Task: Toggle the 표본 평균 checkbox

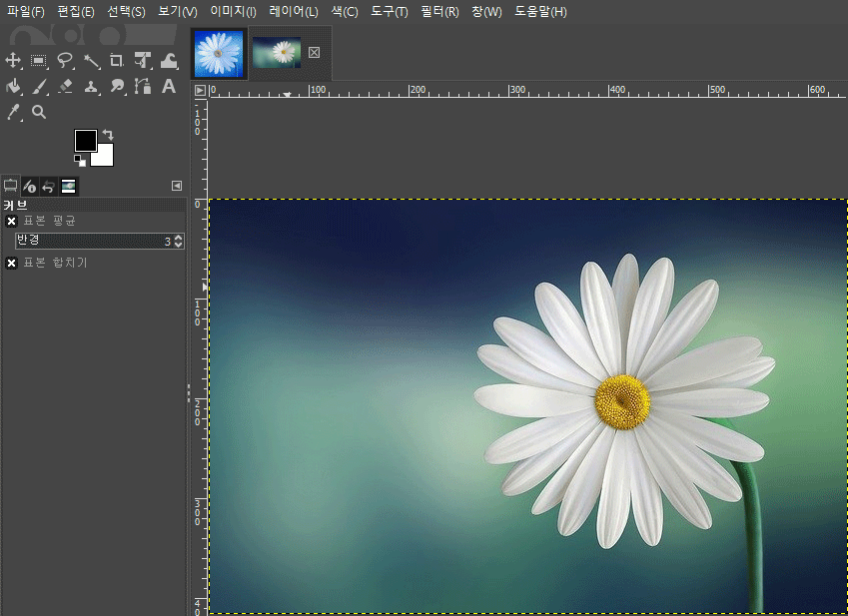Action: pos(12,221)
